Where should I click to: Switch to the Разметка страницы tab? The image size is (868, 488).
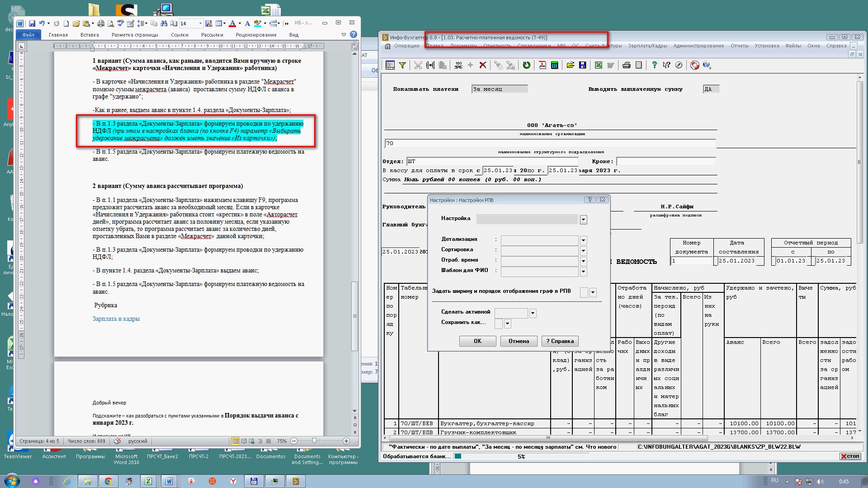pyautogui.click(x=135, y=35)
